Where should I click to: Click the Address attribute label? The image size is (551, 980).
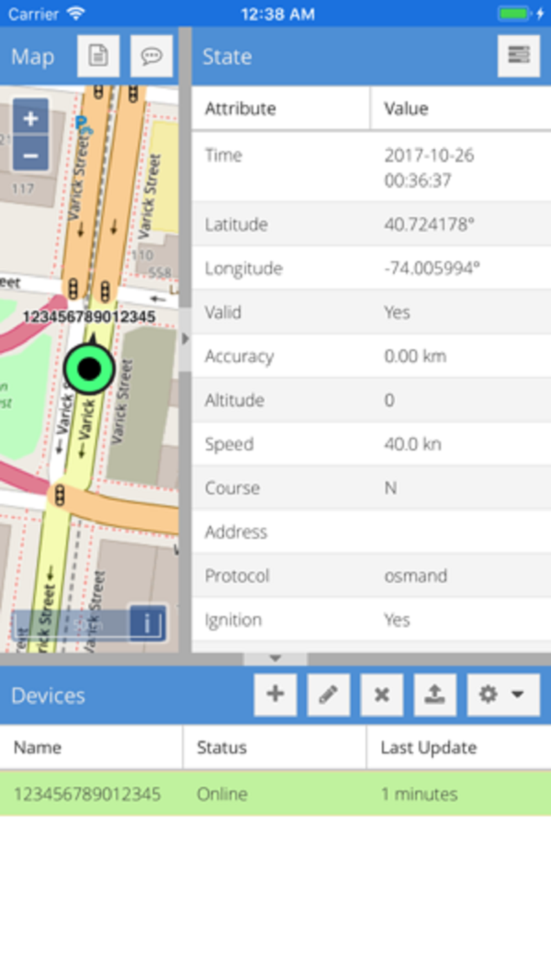point(236,532)
